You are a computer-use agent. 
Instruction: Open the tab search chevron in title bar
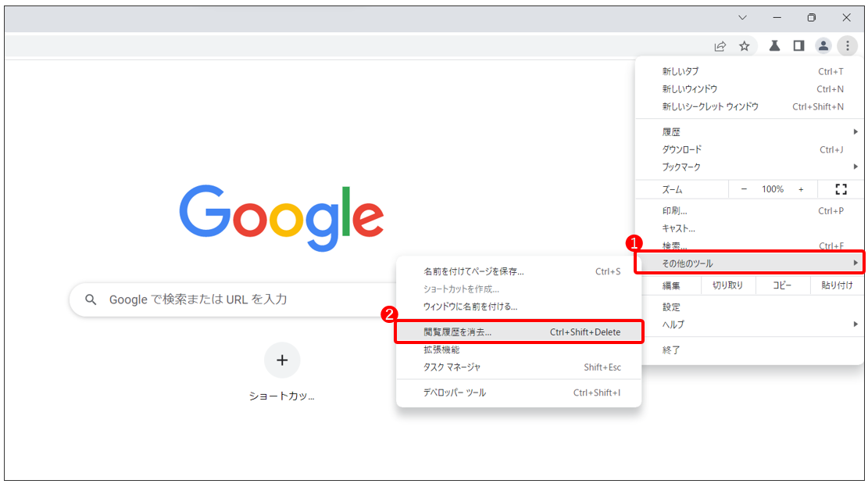click(742, 18)
